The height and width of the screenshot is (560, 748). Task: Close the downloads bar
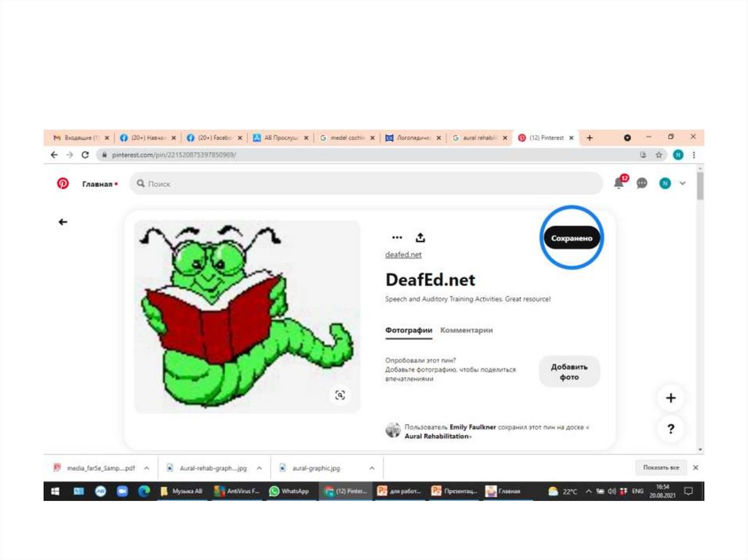point(695,467)
